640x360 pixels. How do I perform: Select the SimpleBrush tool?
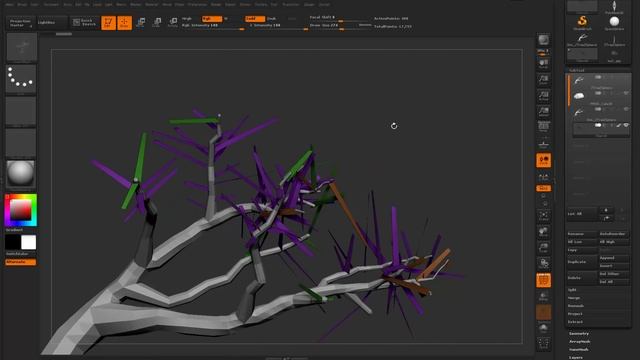pos(582,22)
